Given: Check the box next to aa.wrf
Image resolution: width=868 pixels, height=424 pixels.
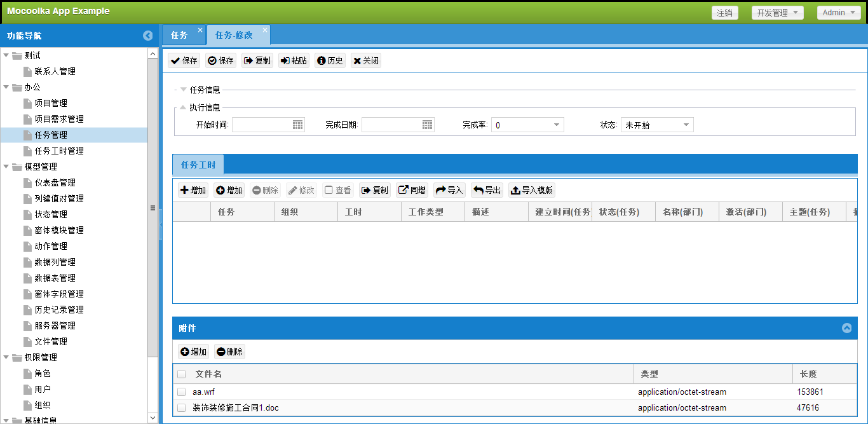Looking at the screenshot, I should tap(182, 392).
